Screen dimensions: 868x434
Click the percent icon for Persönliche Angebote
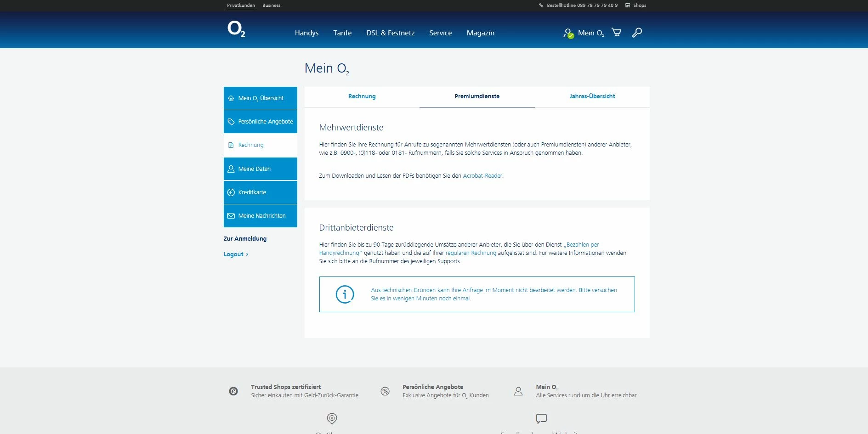(x=385, y=391)
